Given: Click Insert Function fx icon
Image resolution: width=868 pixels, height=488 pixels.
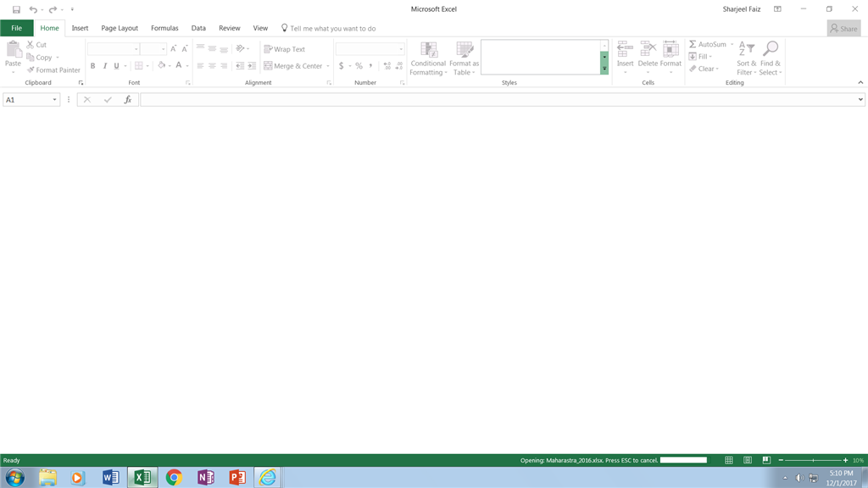Looking at the screenshot, I should (128, 100).
